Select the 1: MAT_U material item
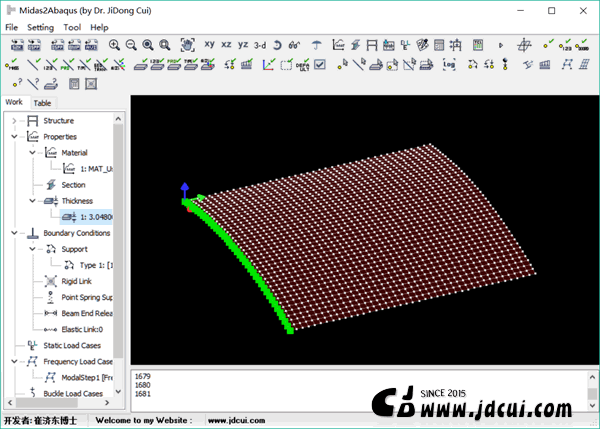 (96, 169)
